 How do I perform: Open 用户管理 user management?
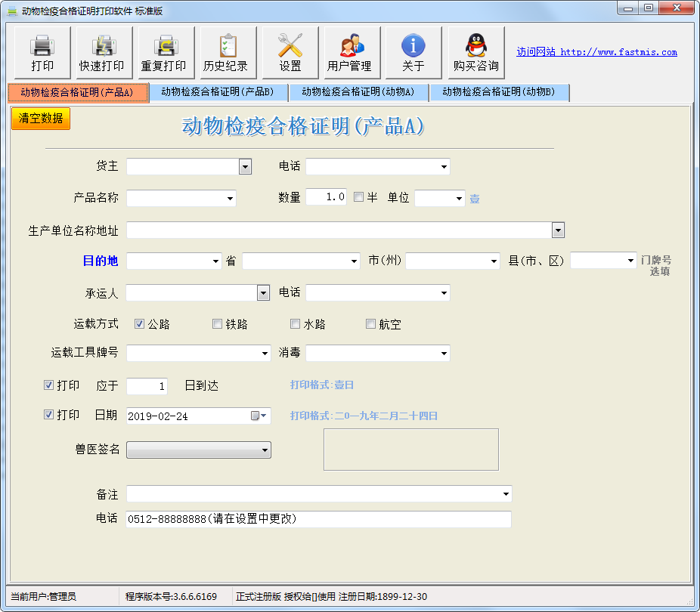coord(352,52)
